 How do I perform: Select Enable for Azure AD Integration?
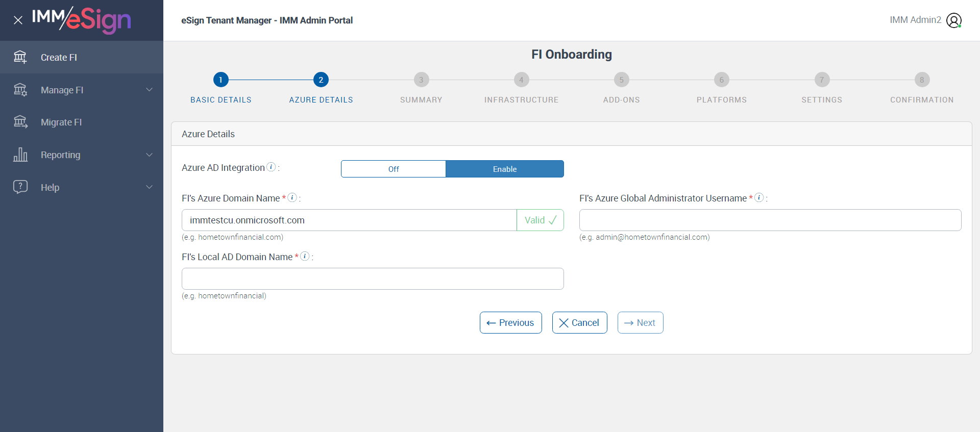pos(504,169)
